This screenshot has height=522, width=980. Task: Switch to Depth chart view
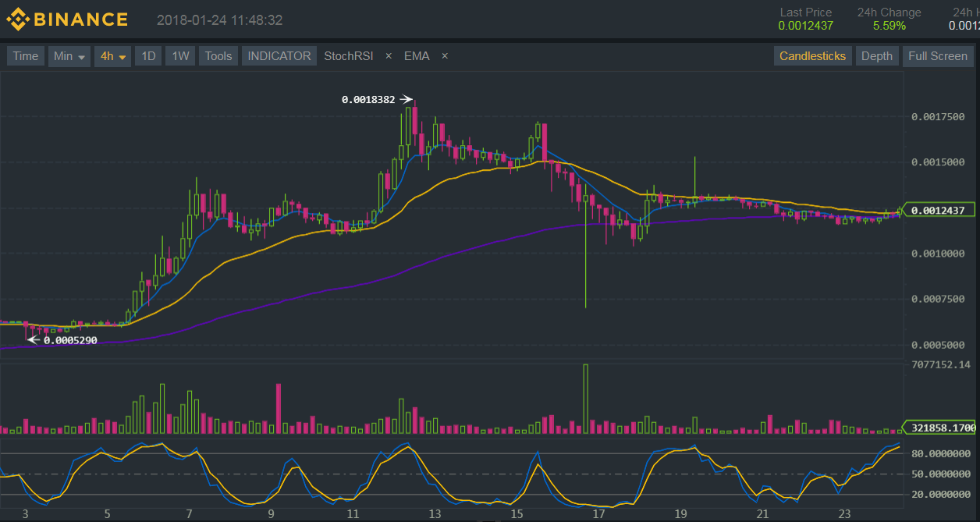click(x=877, y=56)
